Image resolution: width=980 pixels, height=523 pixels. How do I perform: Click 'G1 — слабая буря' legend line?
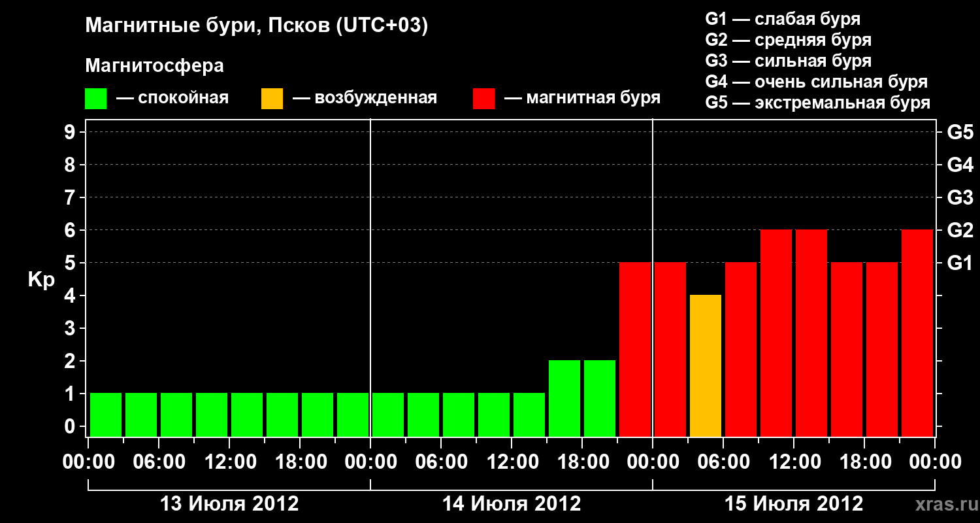(783, 19)
